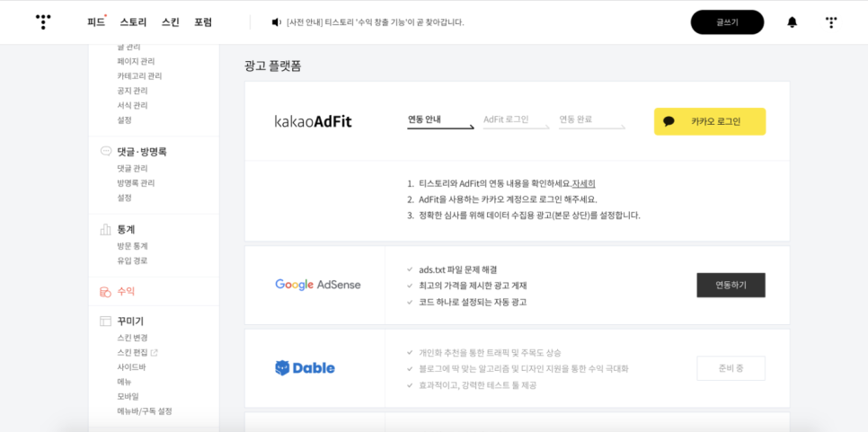Click the AdSense 연동하기 button
Screen dimensions: 868x432
coord(731,286)
